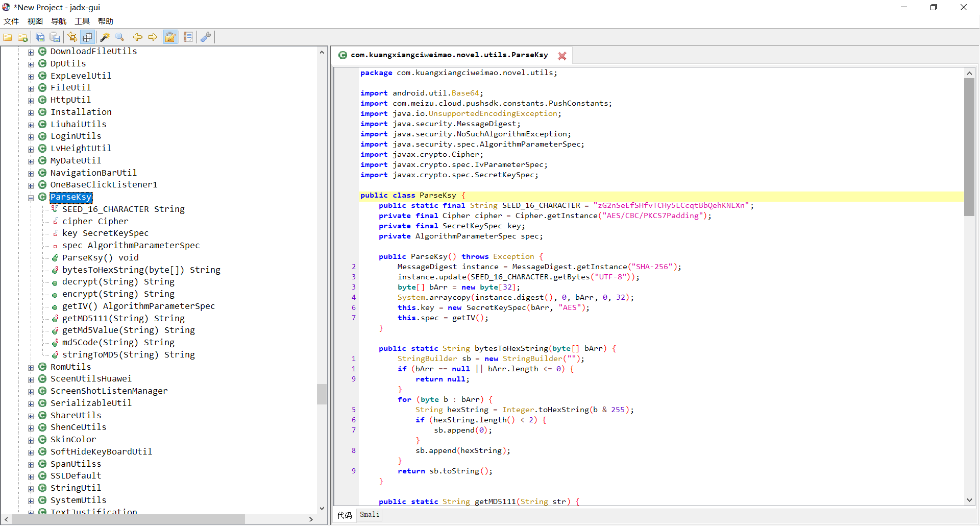Select ParseKsy() void constructor in the tree
The image size is (980, 526).
coord(101,258)
